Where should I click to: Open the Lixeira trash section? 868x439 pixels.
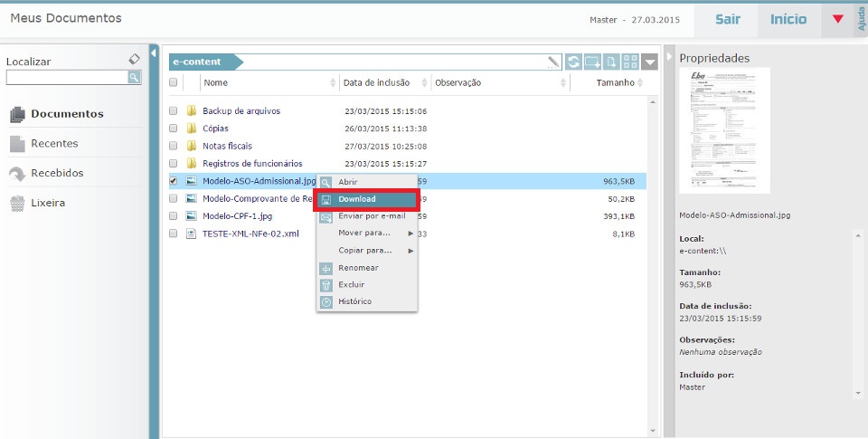[x=47, y=203]
